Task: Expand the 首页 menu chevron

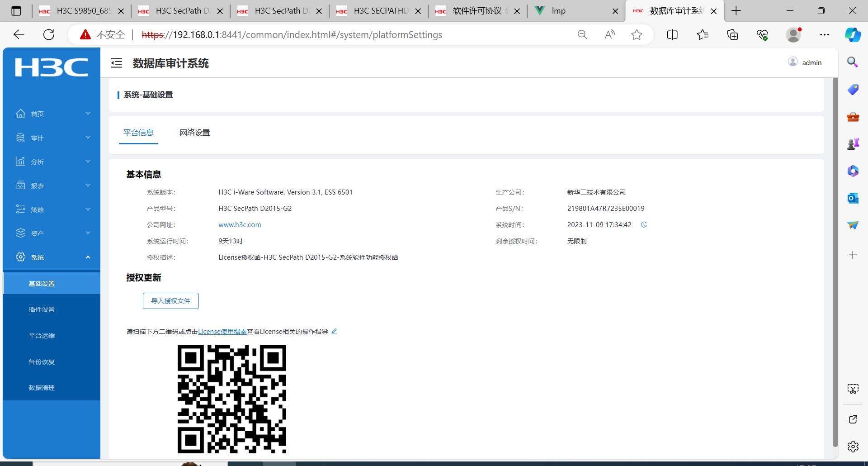Action: click(x=88, y=114)
